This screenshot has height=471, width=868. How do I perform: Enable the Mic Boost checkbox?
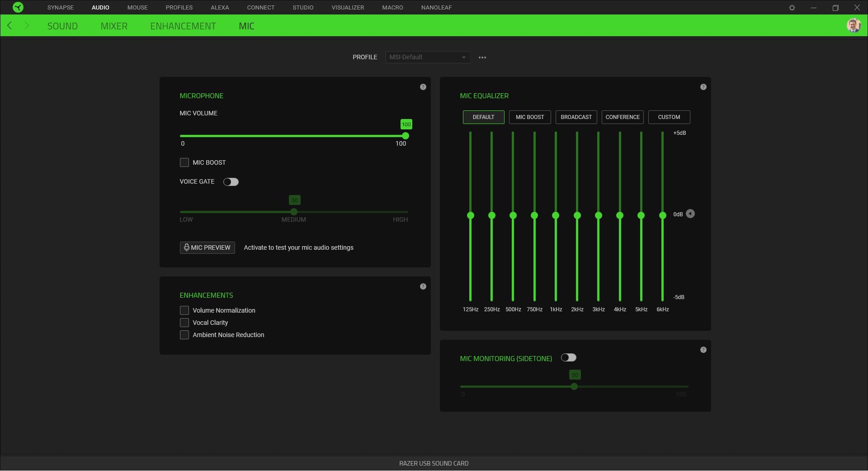tap(184, 162)
